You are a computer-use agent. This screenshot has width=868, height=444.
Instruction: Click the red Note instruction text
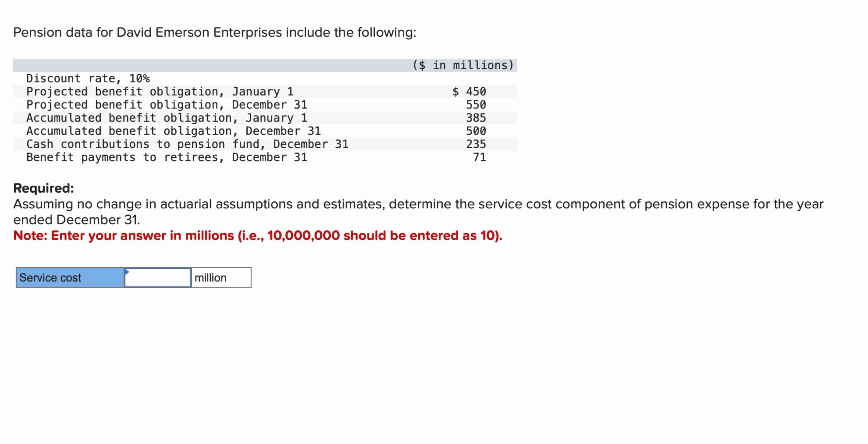pos(258,236)
